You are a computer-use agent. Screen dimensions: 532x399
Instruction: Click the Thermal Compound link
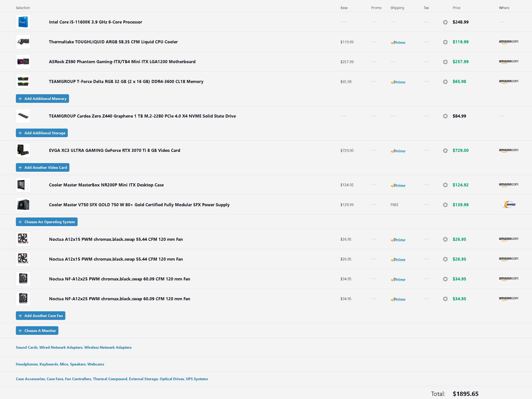coord(110,379)
